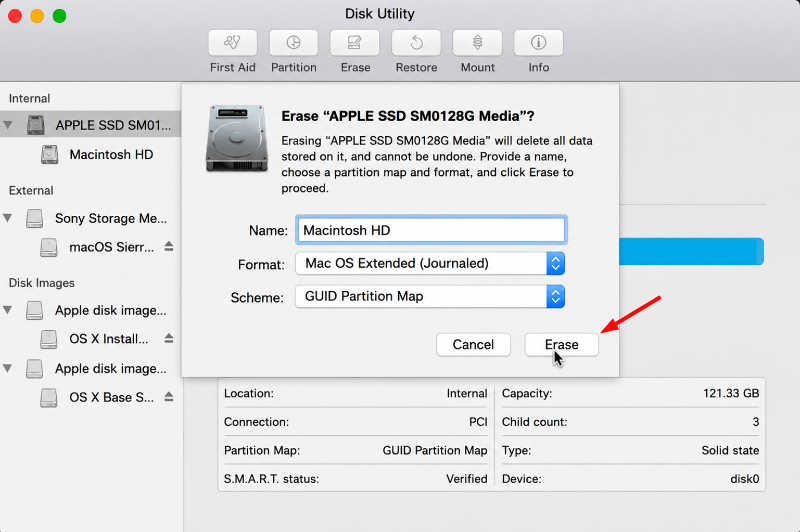Screen dimensions: 800x532
Task: Click the PCI connection value
Action: point(478,422)
